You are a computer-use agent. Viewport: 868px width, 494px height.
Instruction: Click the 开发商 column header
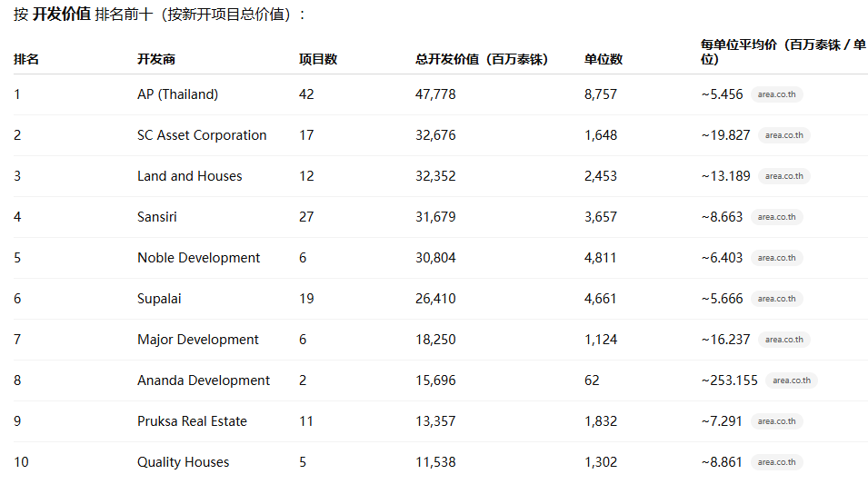pos(155,59)
